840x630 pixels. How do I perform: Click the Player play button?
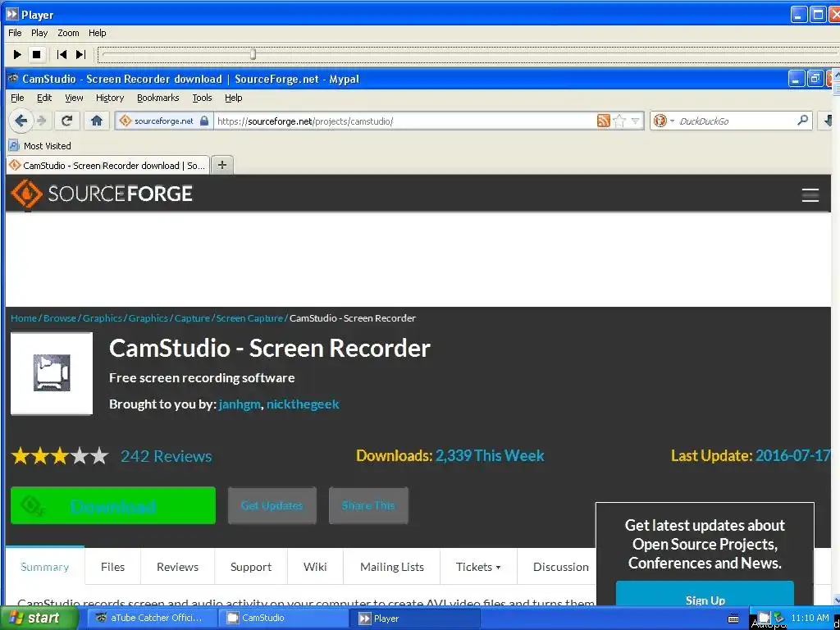coord(17,54)
